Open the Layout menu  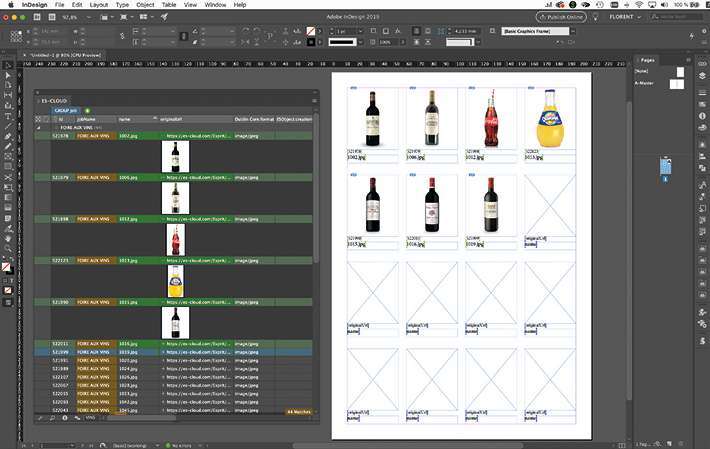coord(98,5)
